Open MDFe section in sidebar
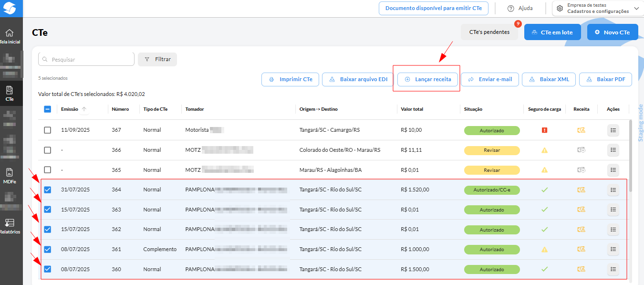This screenshot has width=644, height=285. click(10, 176)
